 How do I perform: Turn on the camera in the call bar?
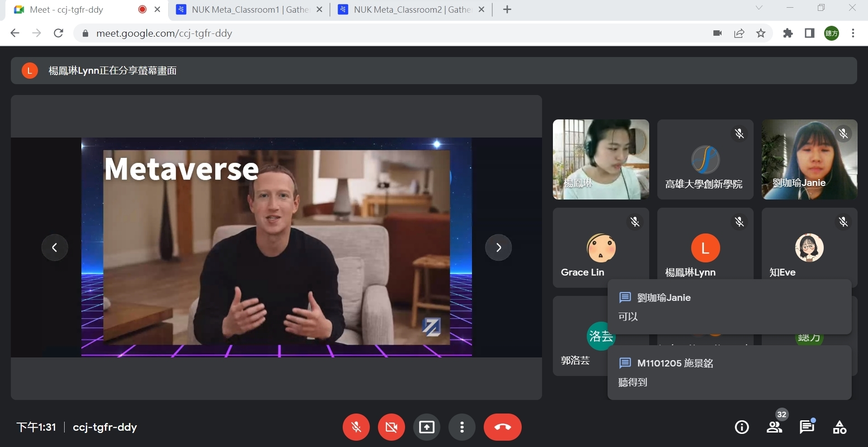[x=392, y=427]
